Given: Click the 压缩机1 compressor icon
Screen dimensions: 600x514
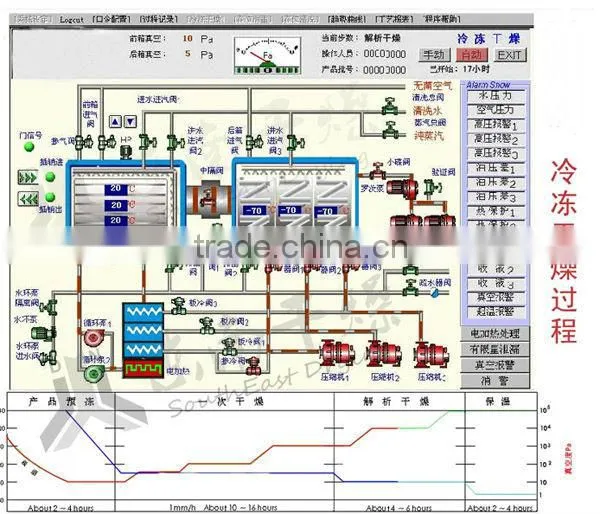Looking at the screenshot, I should point(337,353).
